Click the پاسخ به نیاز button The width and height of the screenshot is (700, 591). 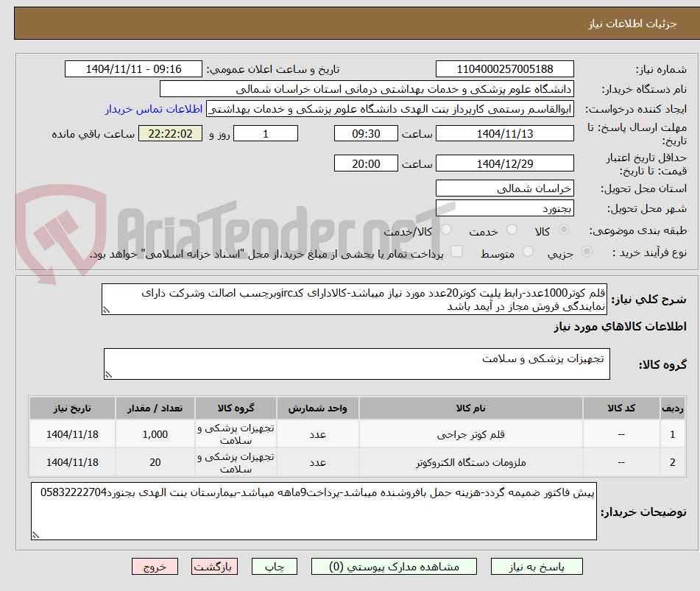pyautogui.click(x=536, y=567)
